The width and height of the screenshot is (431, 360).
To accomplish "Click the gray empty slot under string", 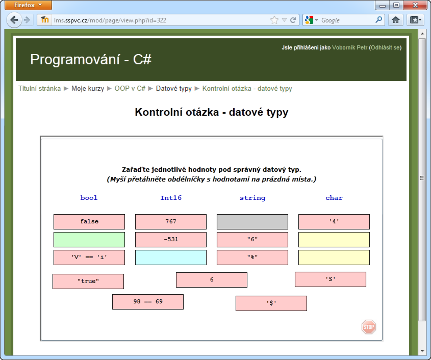I will click(252, 222).
